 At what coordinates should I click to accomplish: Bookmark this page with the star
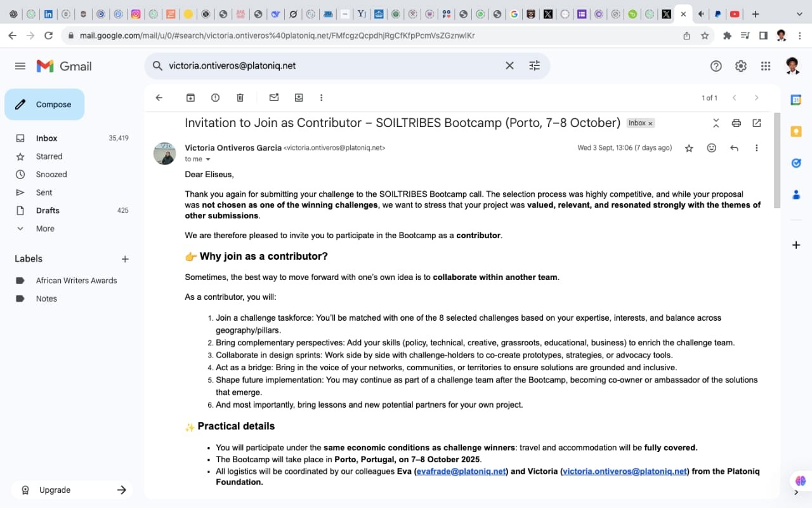pyautogui.click(x=705, y=36)
